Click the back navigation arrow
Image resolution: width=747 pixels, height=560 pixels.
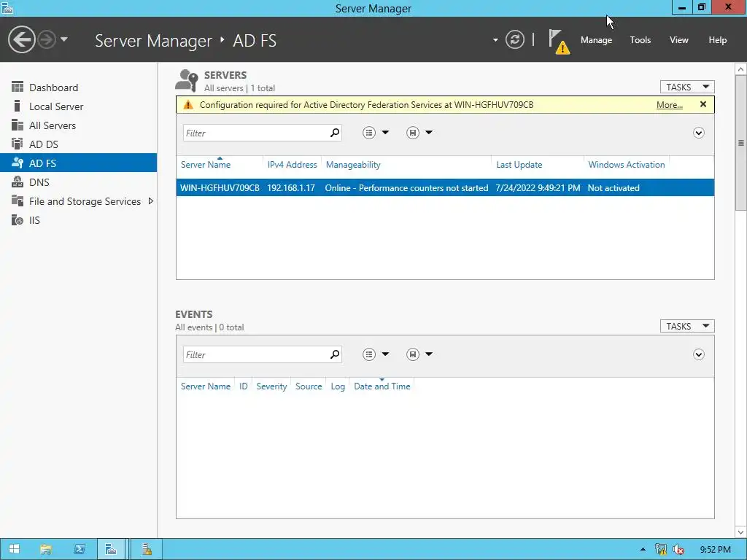21,39
